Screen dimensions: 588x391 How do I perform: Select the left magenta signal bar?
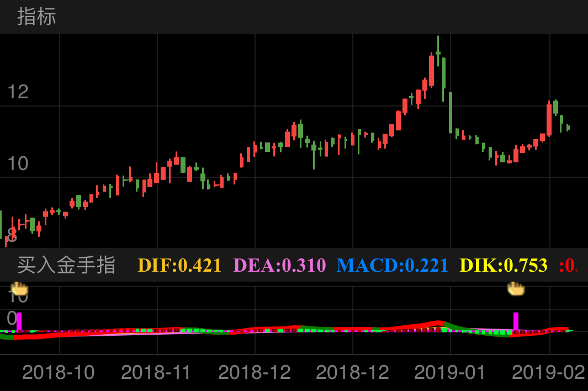coord(19,321)
